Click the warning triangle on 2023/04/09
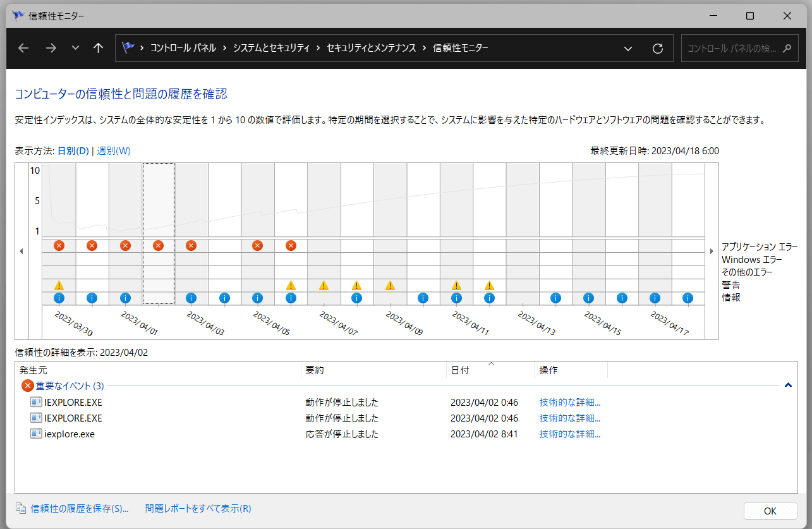812x529 pixels. point(390,285)
